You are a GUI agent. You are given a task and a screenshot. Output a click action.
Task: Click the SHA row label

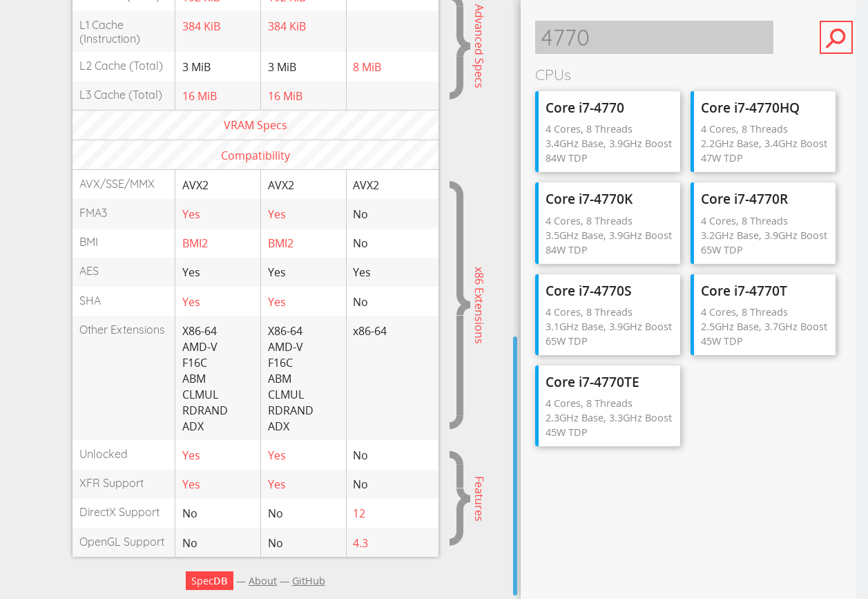[90, 301]
